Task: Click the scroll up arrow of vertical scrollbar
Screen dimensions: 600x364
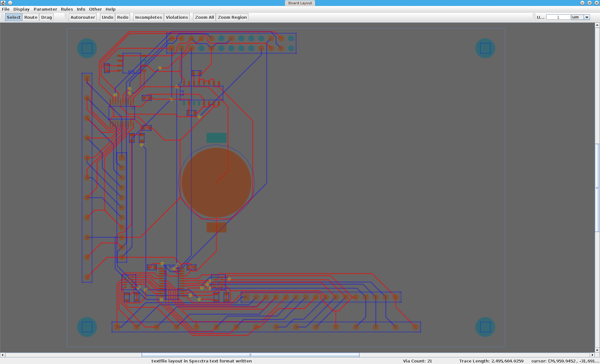Action: [x=597, y=25]
